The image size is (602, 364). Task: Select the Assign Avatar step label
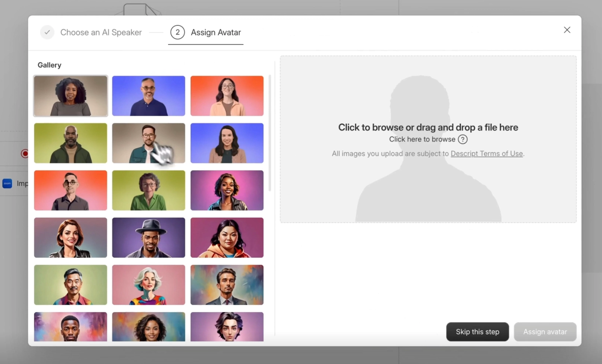(215, 32)
